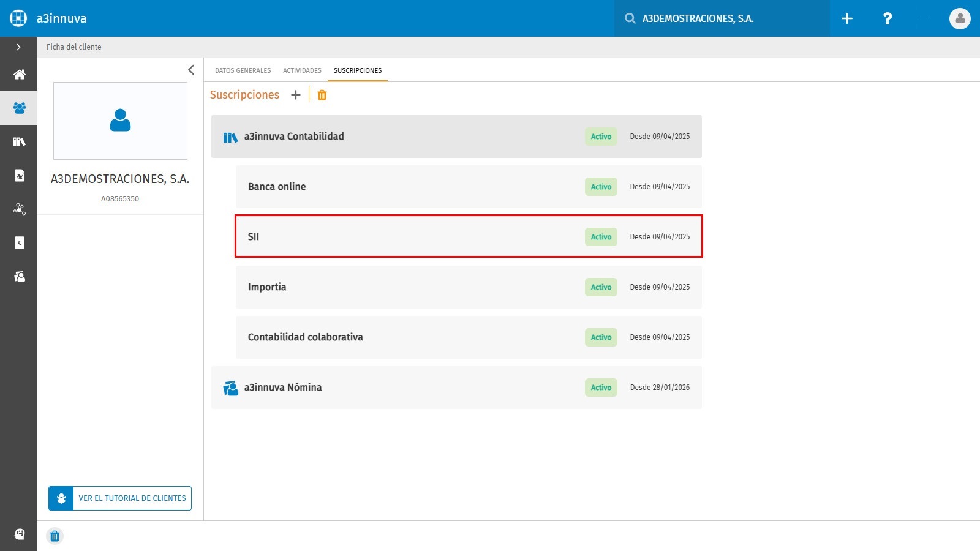Viewport: 980px width, 551px height.
Task: Click the a3innuva logo icon
Action: point(18,18)
